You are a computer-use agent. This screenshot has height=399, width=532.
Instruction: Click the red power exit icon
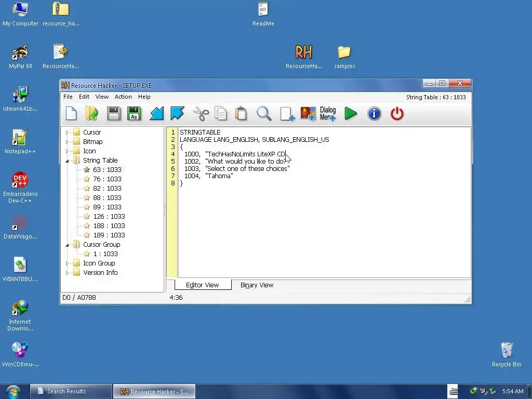[x=397, y=113]
